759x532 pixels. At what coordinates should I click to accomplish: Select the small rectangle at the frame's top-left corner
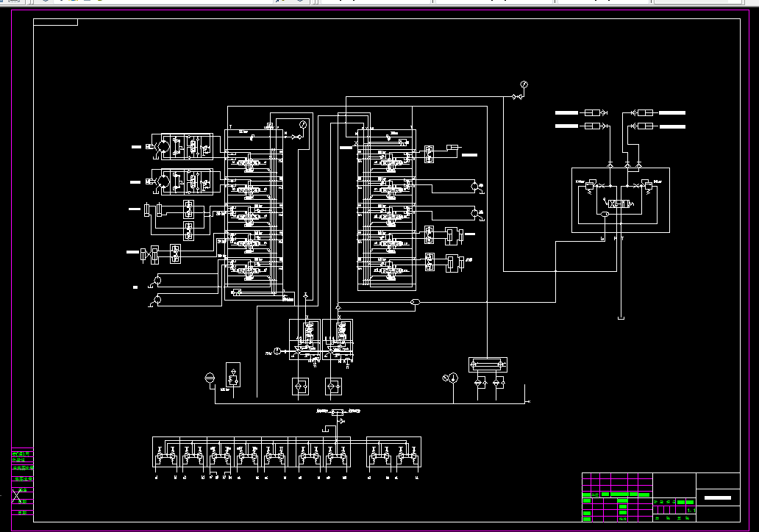(55, 22)
